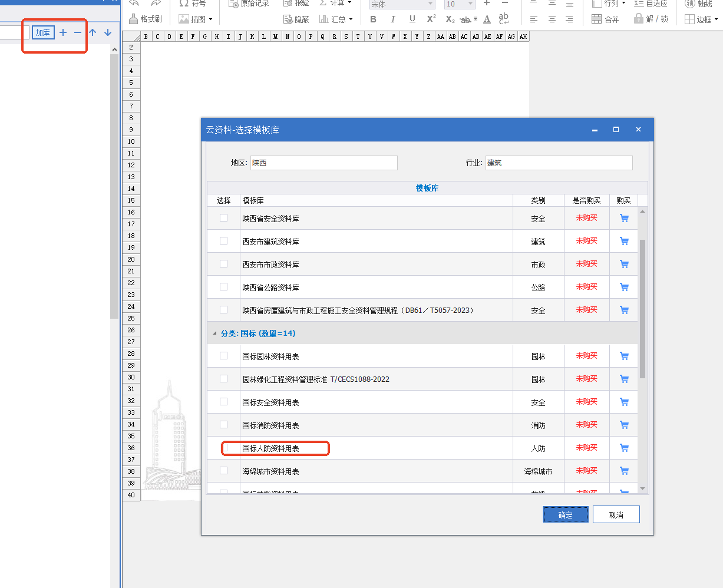Open the 插图 dropdown arrow
The height and width of the screenshot is (588, 723).
pos(210,19)
